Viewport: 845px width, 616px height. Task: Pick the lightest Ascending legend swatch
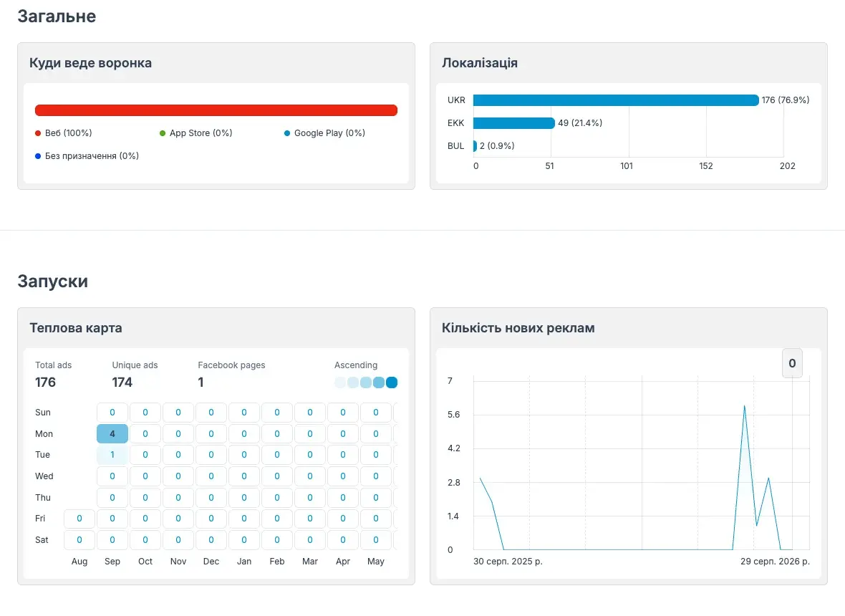point(340,382)
